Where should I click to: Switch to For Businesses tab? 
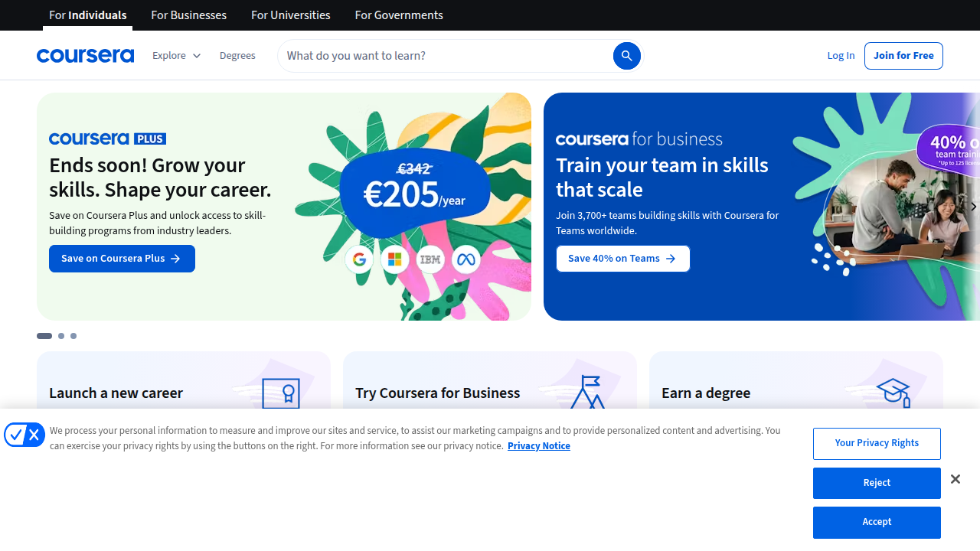point(188,15)
